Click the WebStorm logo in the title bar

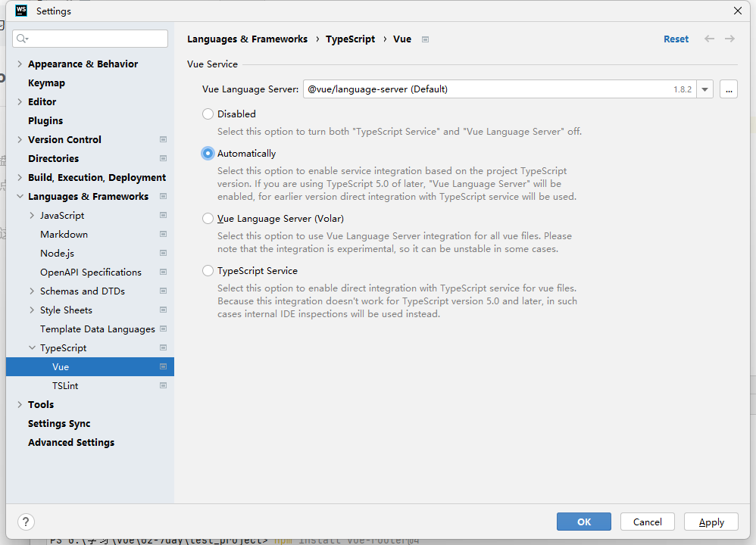[x=21, y=11]
